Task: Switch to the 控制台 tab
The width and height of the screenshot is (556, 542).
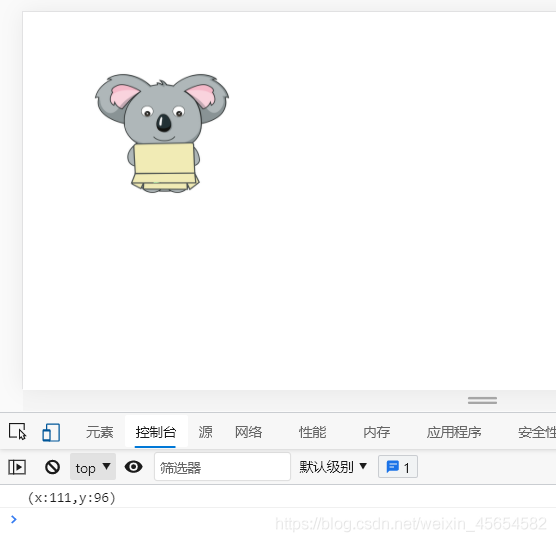Action: (156, 432)
